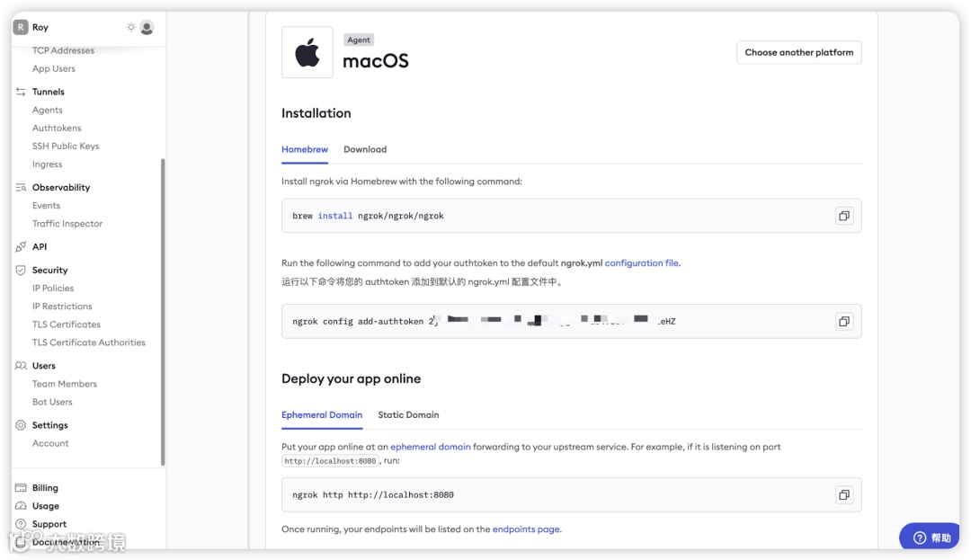Copy the add-authtoken command
Viewport: 971px width, 560px height.
pos(843,321)
